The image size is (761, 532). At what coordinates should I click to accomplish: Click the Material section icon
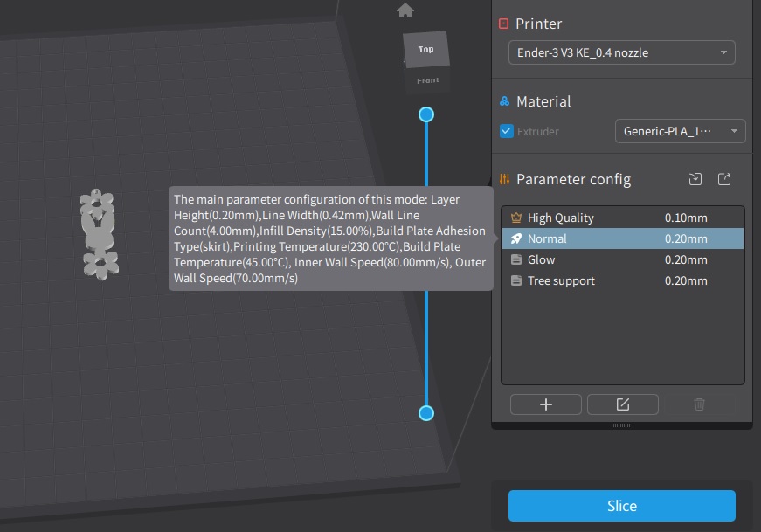point(504,102)
